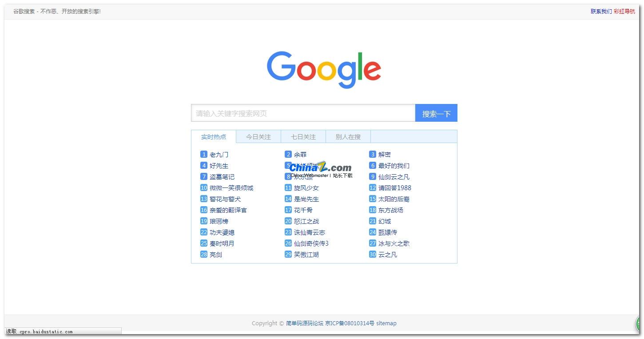644x339 pixels.
Task: Switch to the 今日关注 tab
Action: [x=258, y=137]
